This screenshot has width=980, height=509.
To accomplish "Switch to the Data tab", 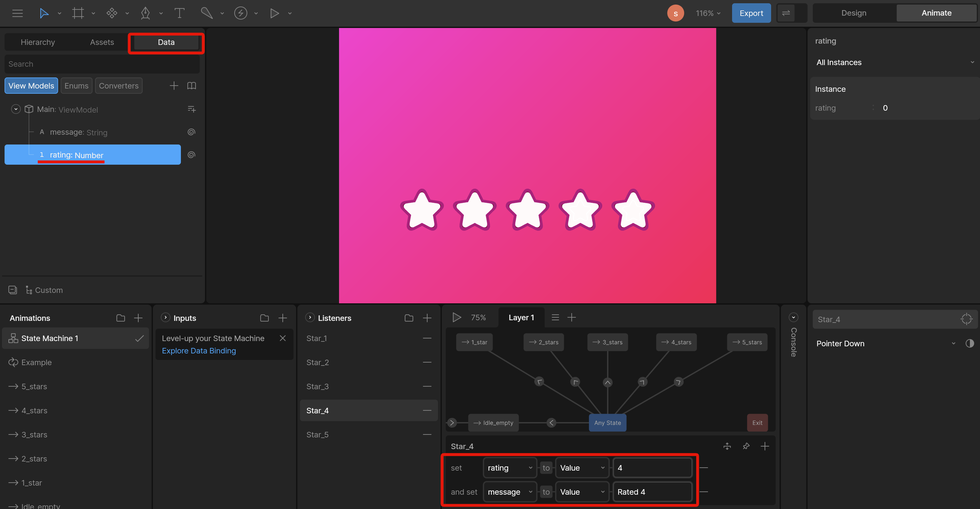I will pyautogui.click(x=166, y=42).
